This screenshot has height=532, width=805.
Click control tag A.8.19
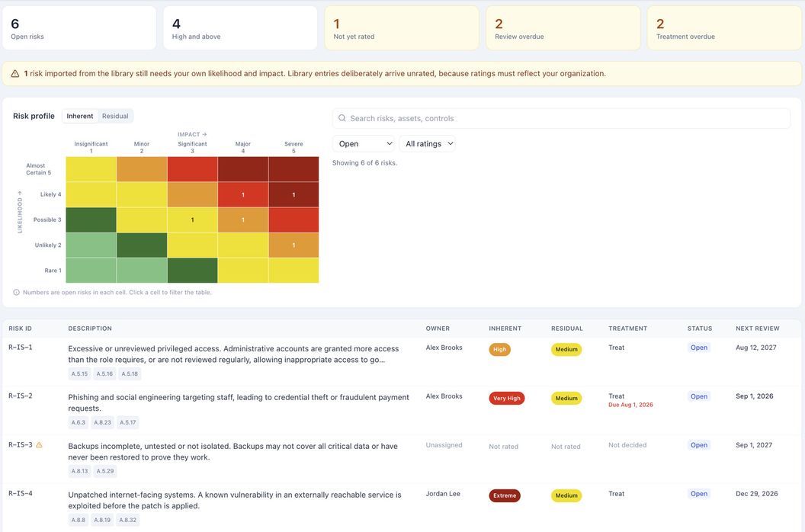click(x=101, y=520)
